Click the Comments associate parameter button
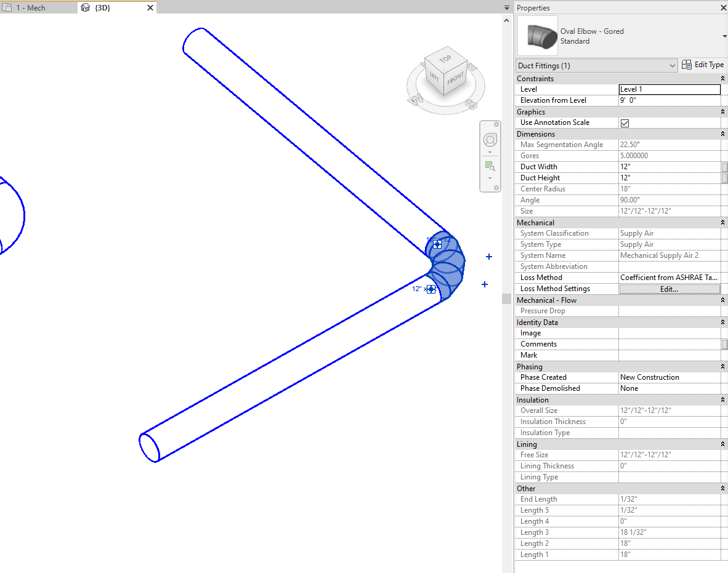Screen dimensions: 728x573 coord(724,344)
